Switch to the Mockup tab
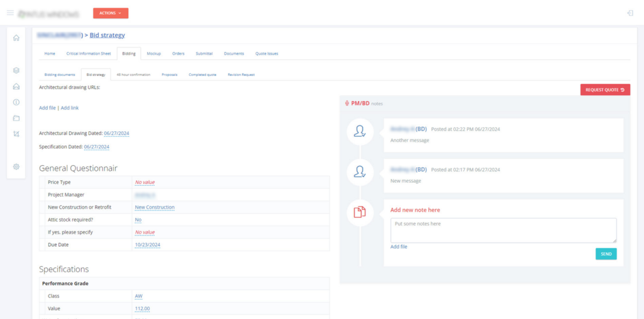The height and width of the screenshot is (319, 644). [x=154, y=53]
